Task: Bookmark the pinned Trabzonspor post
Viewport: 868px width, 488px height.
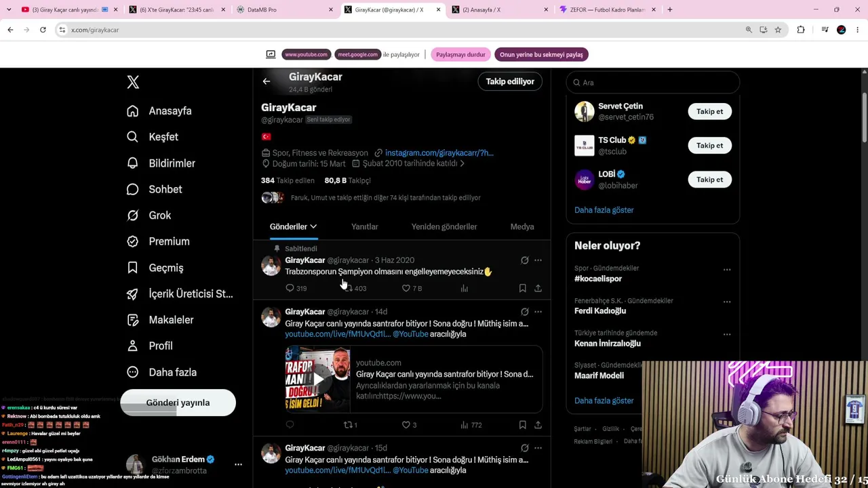Action: click(522, 288)
